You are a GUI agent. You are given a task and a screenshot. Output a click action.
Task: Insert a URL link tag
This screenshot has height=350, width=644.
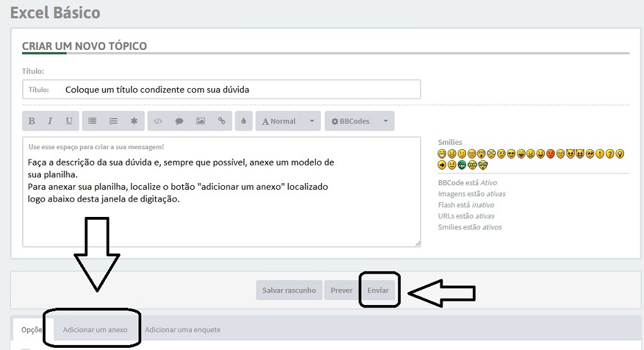pyautogui.click(x=222, y=121)
